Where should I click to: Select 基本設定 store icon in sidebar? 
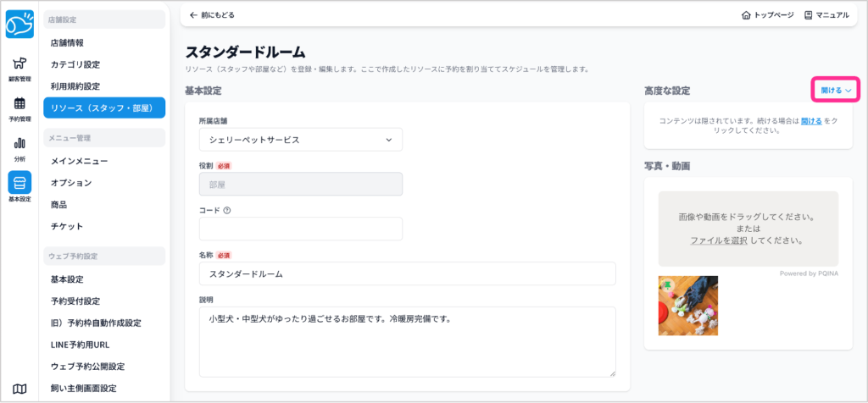pyautogui.click(x=19, y=187)
